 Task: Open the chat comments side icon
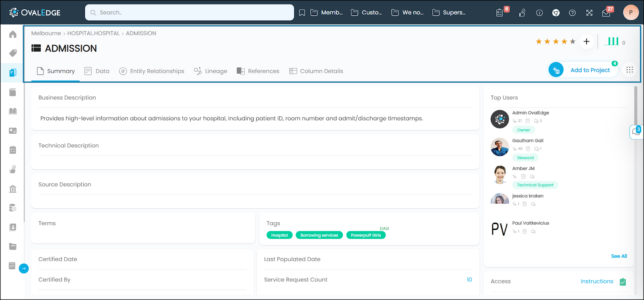click(636, 132)
